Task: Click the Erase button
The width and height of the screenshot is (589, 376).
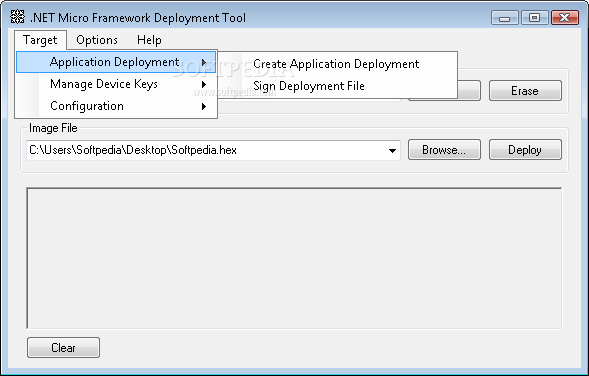Action: click(525, 91)
